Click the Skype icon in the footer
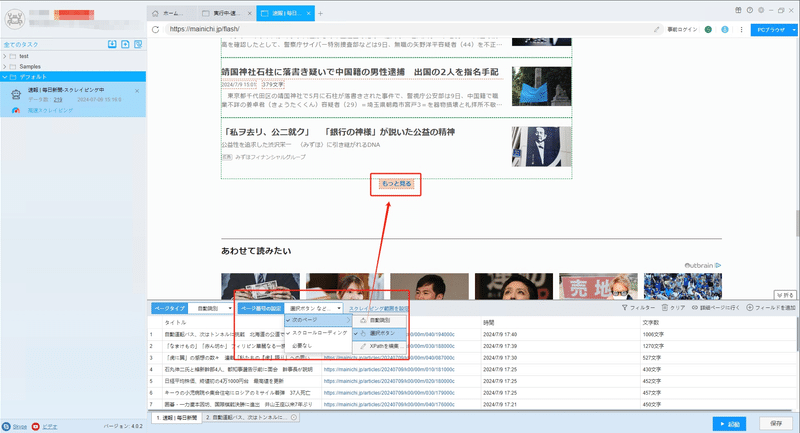This screenshot has width=800, height=433. click(6, 426)
